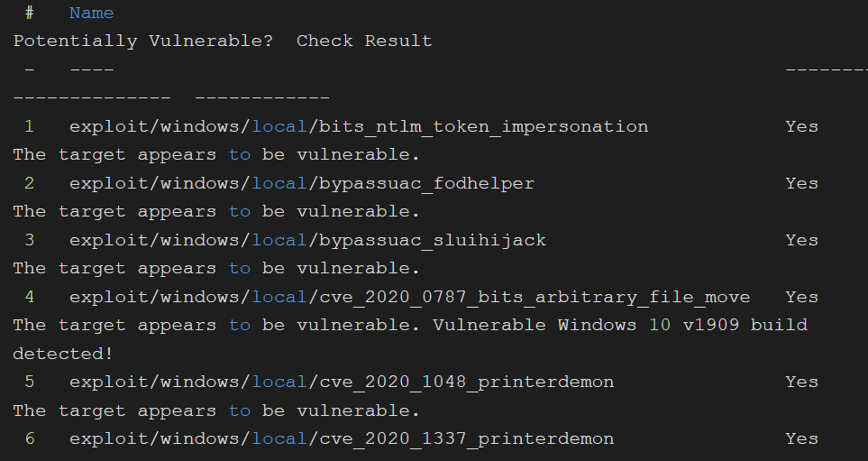
Task: Click Yes beside cve_2020_1337_printerdemon
Action: click(x=801, y=438)
